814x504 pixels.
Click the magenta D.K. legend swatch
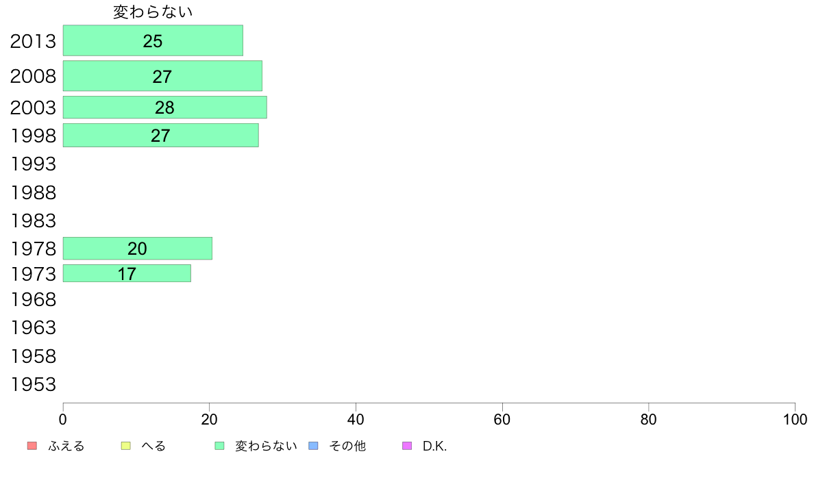[407, 446]
